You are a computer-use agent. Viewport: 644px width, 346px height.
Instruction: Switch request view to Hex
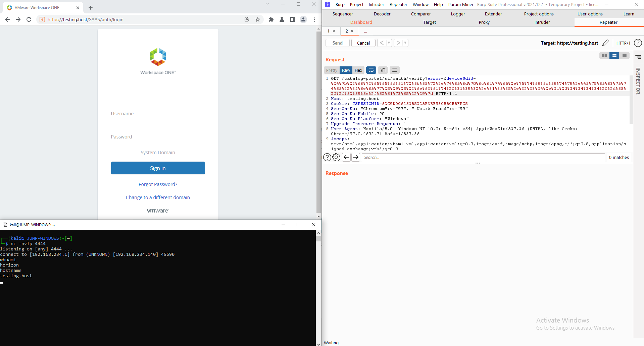[x=358, y=70]
